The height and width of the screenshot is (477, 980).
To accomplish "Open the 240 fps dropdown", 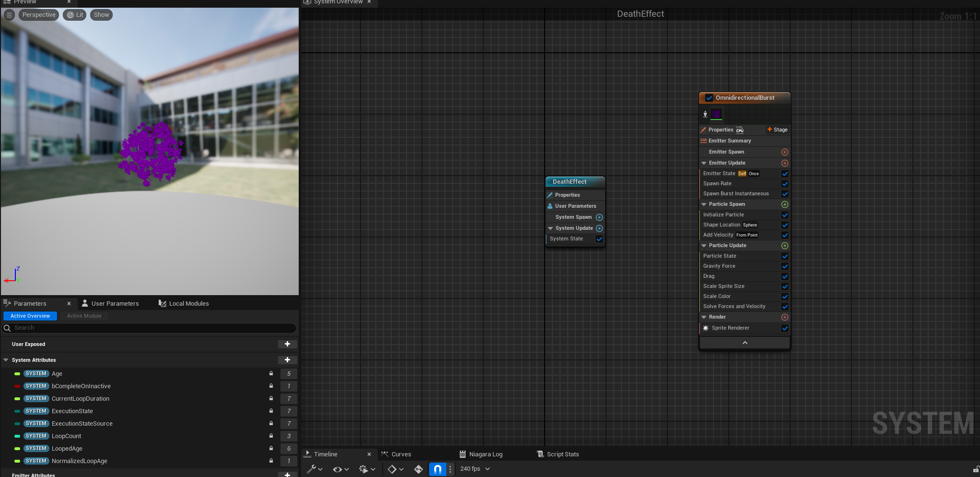I will pyautogui.click(x=475, y=469).
